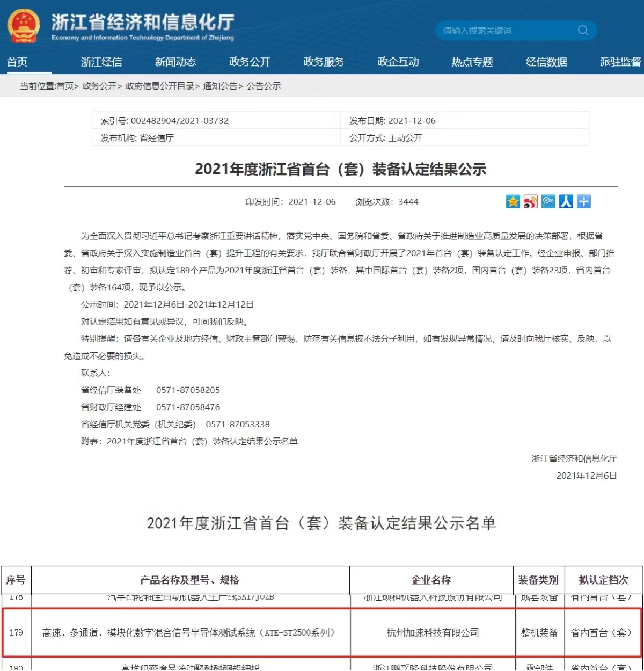The width and height of the screenshot is (644, 671).
Task: Share article on Sina Weibo
Action: click(530, 202)
